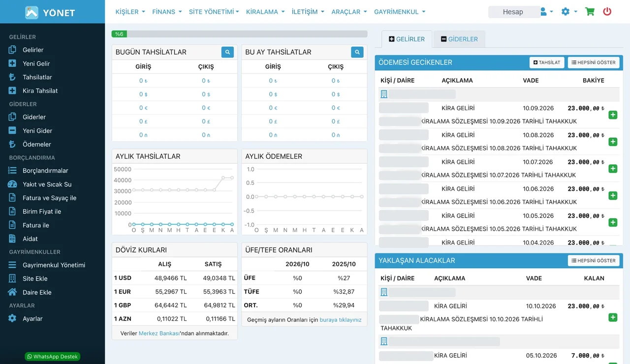Open Daire Ekle from the sidebar
630x364 pixels.
click(x=37, y=293)
